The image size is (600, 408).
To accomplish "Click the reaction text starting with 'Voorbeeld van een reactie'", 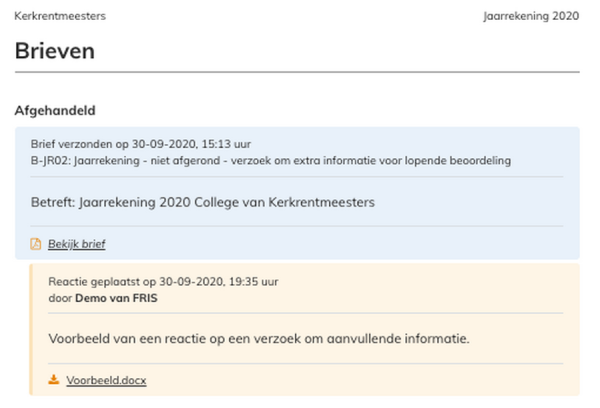I will coord(258,338).
